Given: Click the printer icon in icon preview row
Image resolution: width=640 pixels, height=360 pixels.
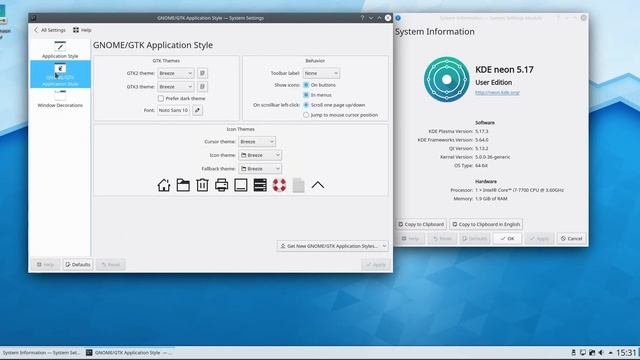Looking at the screenshot, I should point(221,185).
